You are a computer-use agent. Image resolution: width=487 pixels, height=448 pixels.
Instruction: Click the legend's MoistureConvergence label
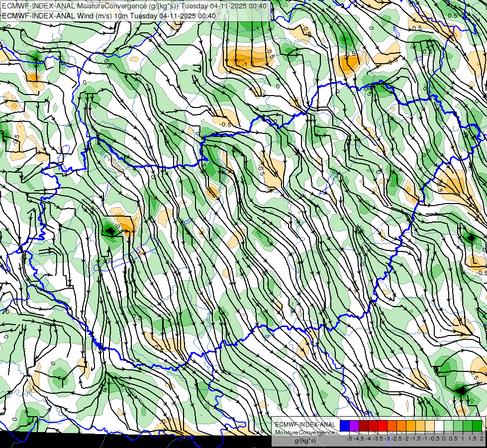[305, 433]
